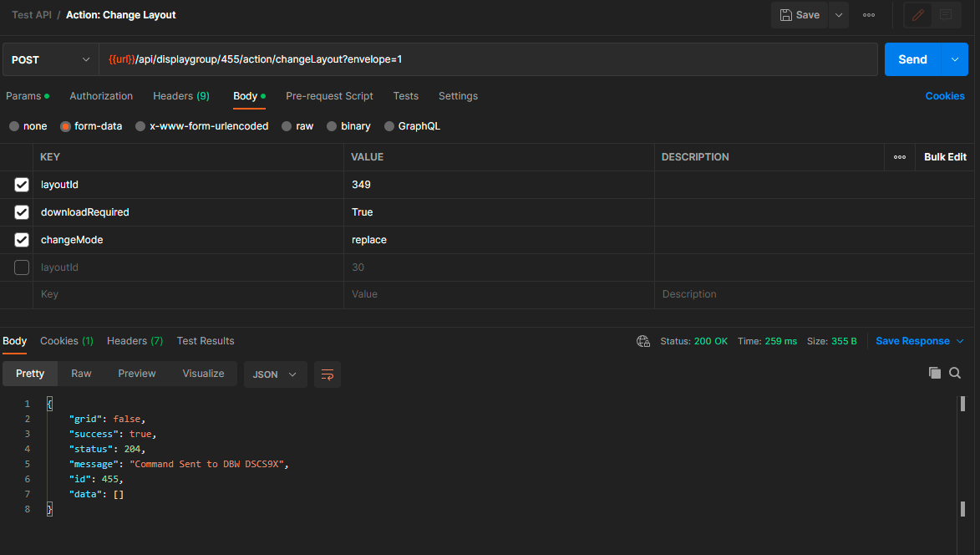This screenshot has width=980, height=555.
Task: Expand the Save Response dropdown chevron
Action: 960,341
